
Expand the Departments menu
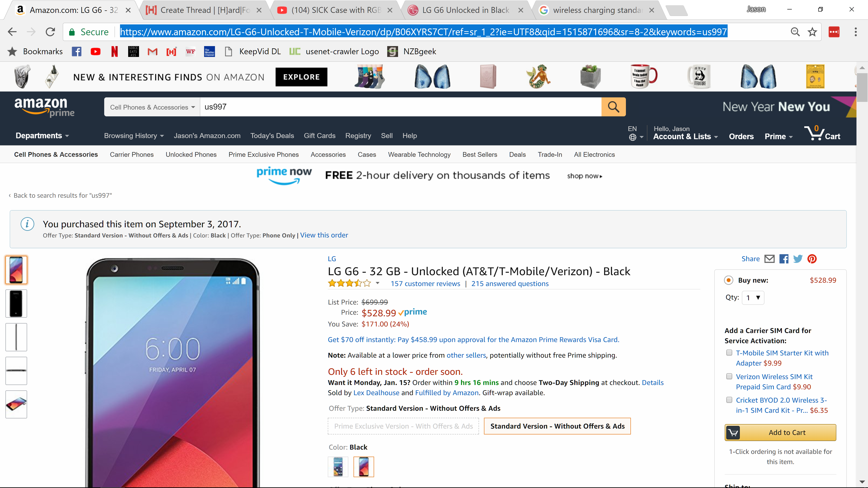pos(42,136)
